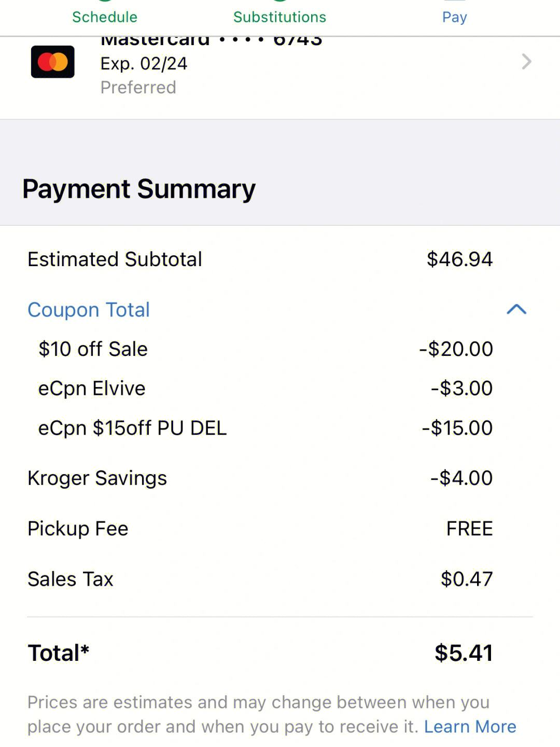The height and width of the screenshot is (747, 560).
Task: Tap the Estimated Subtotal $46.94 value
Action: click(x=459, y=259)
